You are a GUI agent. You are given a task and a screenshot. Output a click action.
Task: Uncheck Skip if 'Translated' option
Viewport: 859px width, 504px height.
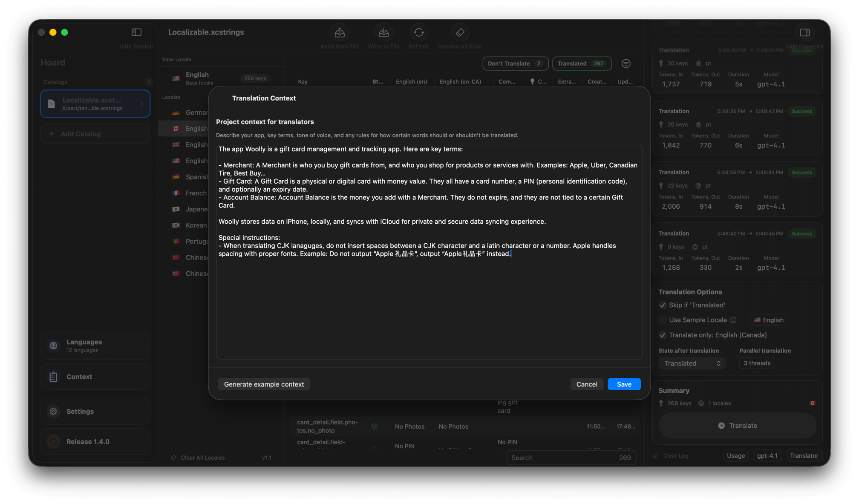[662, 305]
